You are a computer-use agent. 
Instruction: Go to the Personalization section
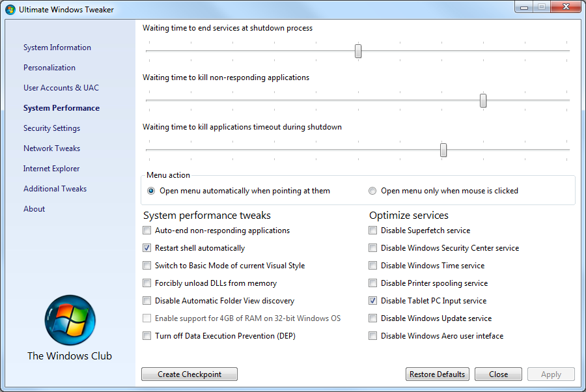[x=49, y=68]
